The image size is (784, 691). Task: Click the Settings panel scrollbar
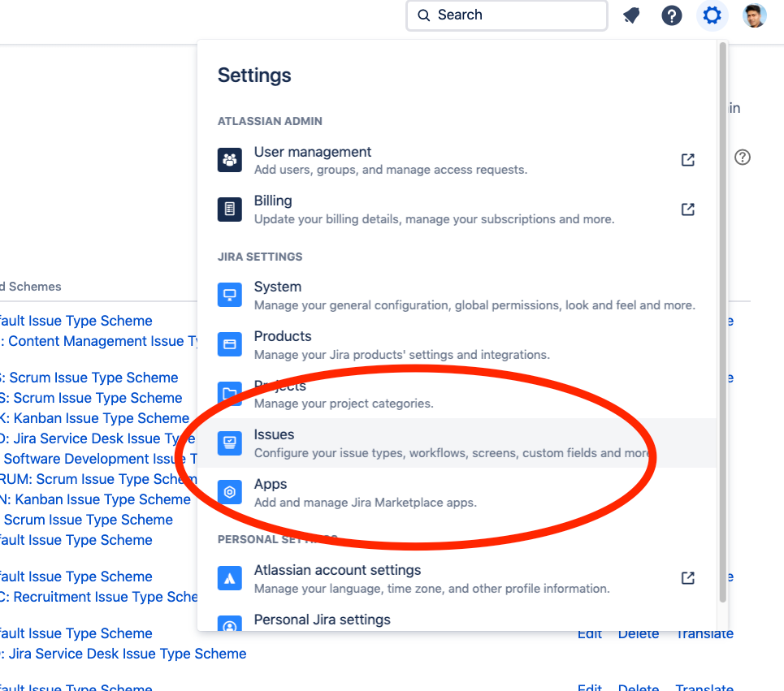point(722,322)
